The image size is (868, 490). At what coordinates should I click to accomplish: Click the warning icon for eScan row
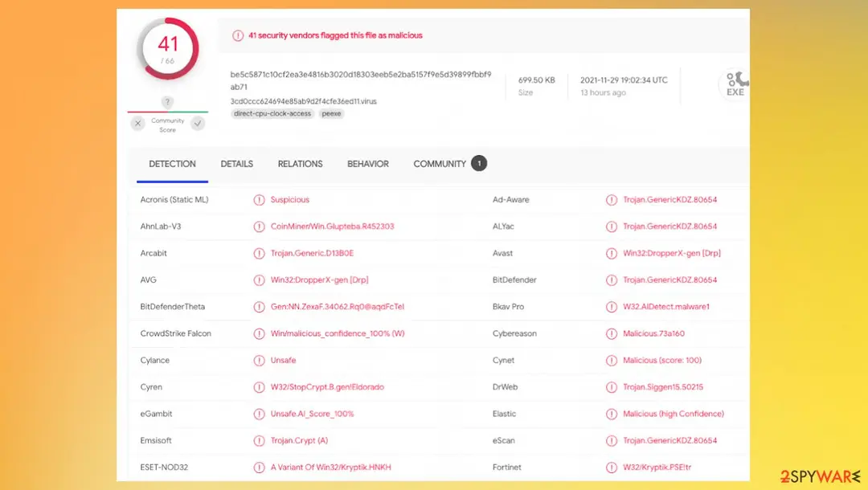coord(611,441)
